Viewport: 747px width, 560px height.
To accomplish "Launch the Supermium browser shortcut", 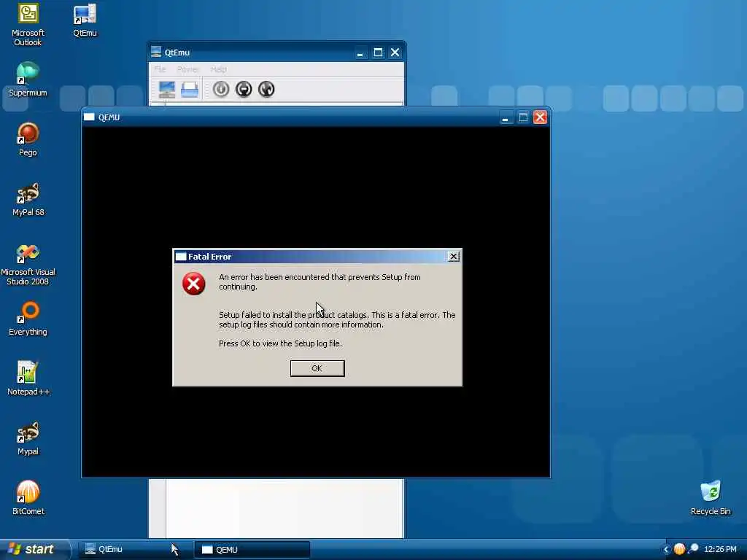I will point(28,79).
